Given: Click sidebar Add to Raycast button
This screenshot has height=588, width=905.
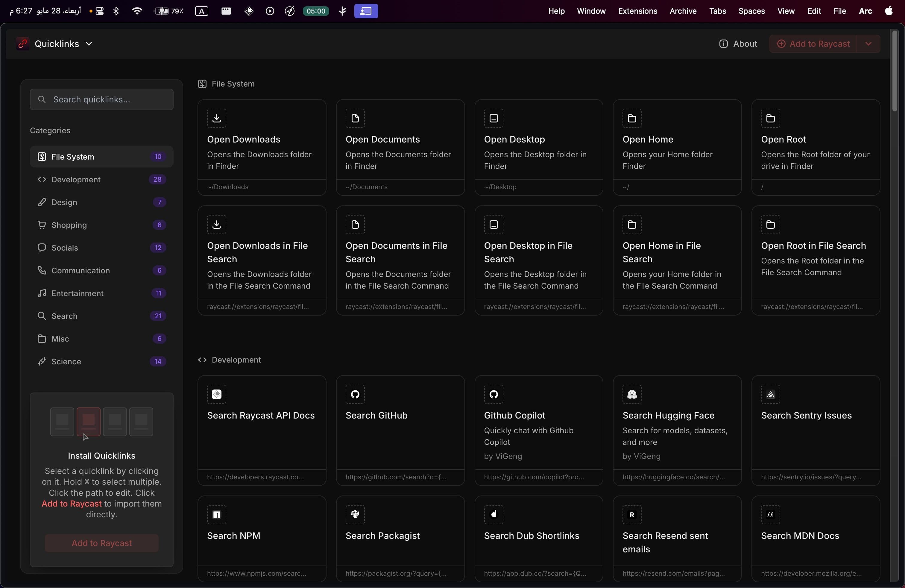Looking at the screenshot, I should 101,543.
